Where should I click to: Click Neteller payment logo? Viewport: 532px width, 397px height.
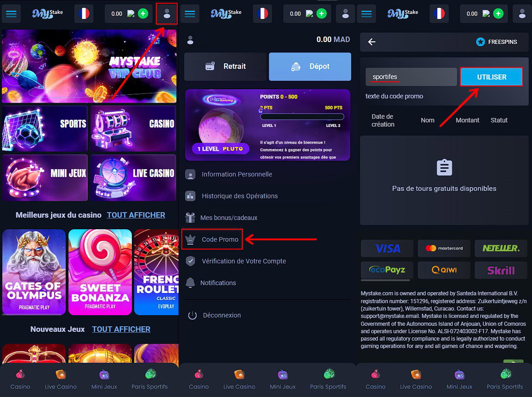pyautogui.click(x=501, y=249)
